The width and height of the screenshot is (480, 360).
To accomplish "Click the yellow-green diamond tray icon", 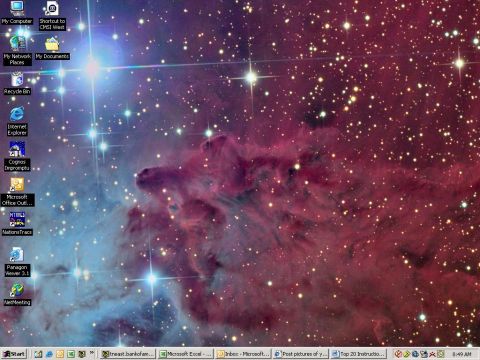I will click(x=407, y=354).
